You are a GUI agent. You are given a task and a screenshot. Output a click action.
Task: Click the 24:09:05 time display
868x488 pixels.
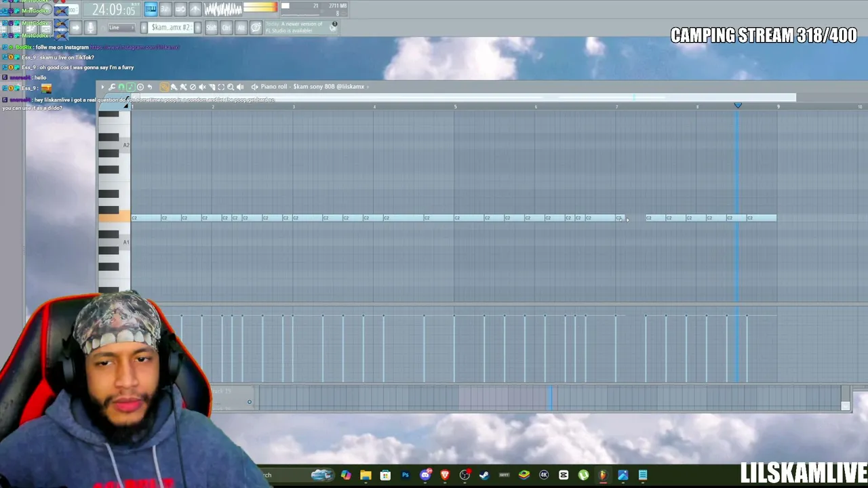click(113, 10)
